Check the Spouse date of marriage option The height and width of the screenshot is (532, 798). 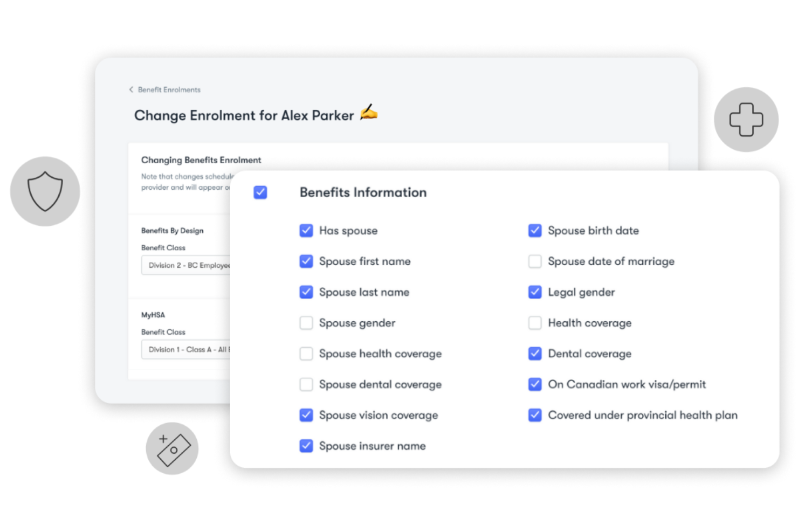coord(535,261)
